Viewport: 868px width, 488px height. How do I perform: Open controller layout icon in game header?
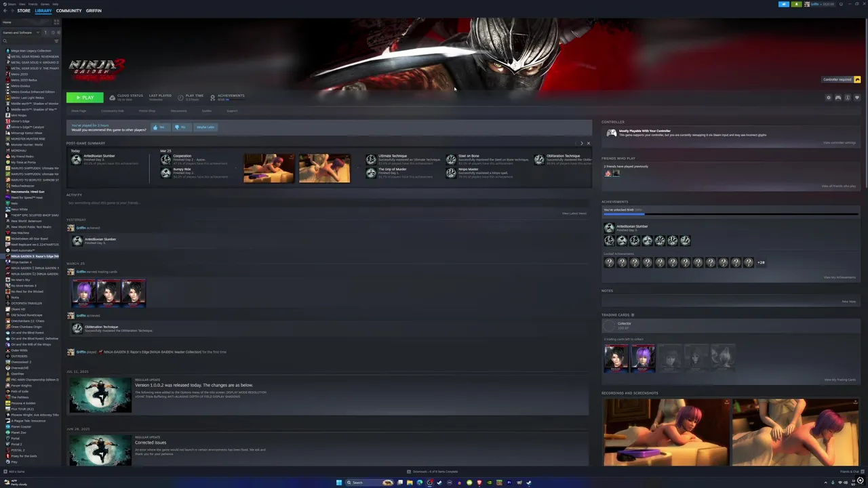point(838,98)
